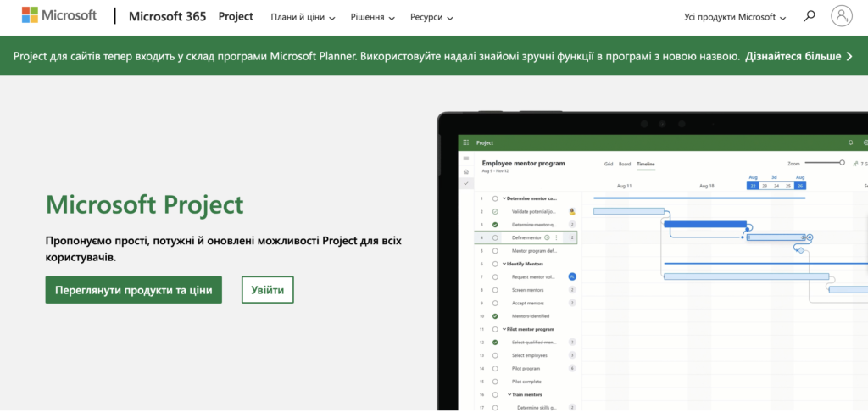The width and height of the screenshot is (868, 413).
Task: Expand the Рішення menu
Action: pyautogui.click(x=373, y=17)
